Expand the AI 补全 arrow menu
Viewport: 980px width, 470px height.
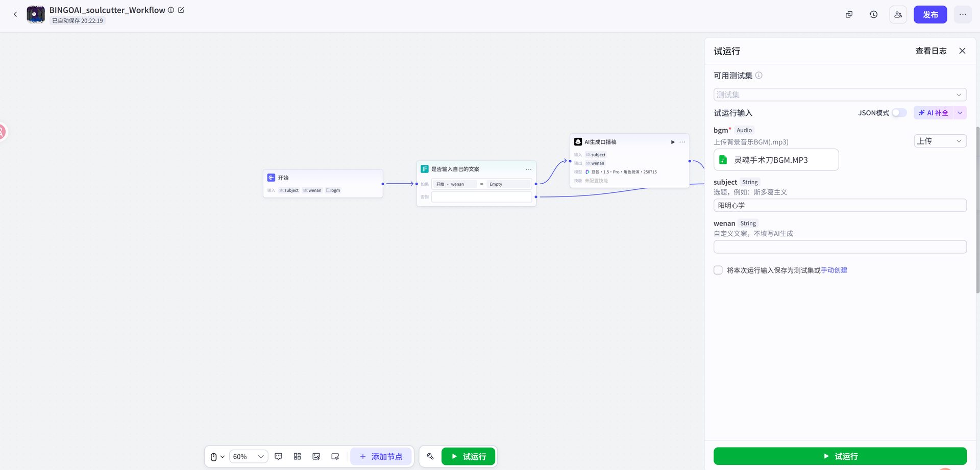point(960,113)
